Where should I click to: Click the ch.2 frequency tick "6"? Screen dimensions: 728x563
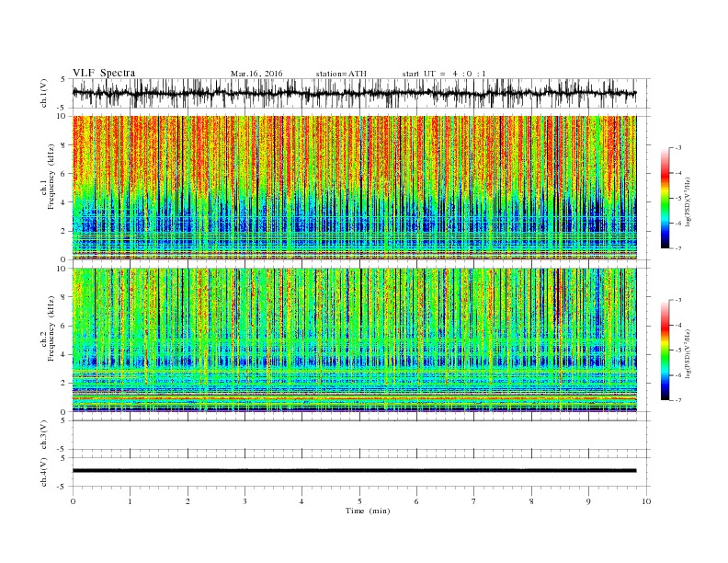(64, 326)
